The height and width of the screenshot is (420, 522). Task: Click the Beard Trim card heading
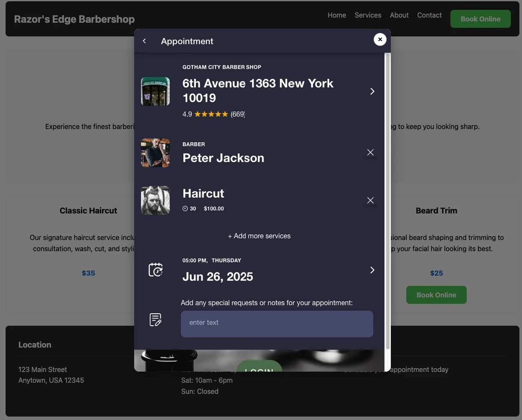[436, 211]
